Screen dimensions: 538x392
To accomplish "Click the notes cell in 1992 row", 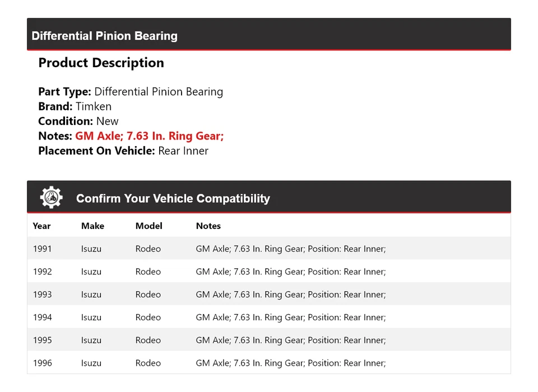I will 290,272.
